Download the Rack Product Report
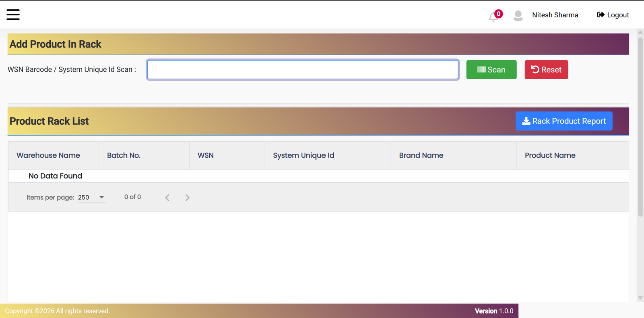The width and height of the screenshot is (644, 318). (x=564, y=121)
